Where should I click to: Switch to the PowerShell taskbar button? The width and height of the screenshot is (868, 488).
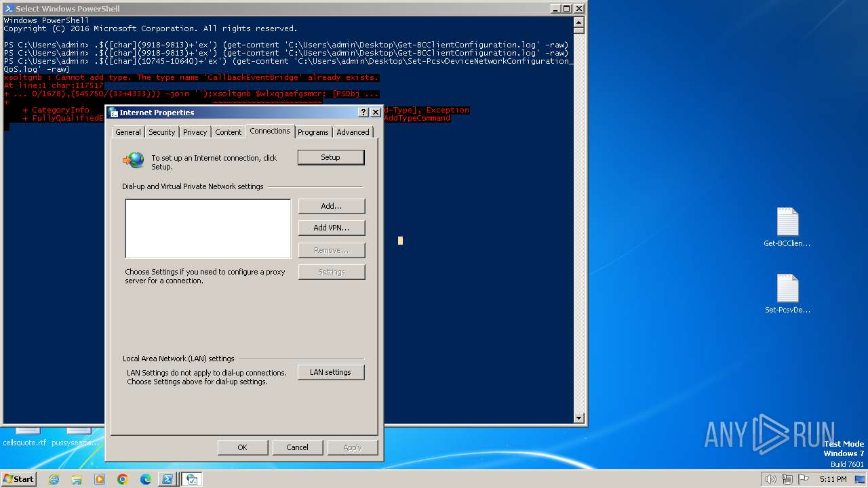(x=167, y=479)
